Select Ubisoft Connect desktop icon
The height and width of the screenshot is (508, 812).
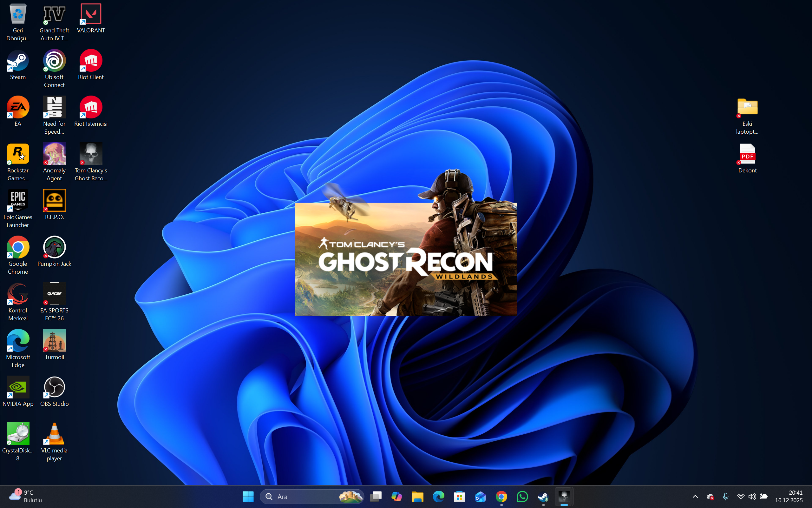point(54,69)
